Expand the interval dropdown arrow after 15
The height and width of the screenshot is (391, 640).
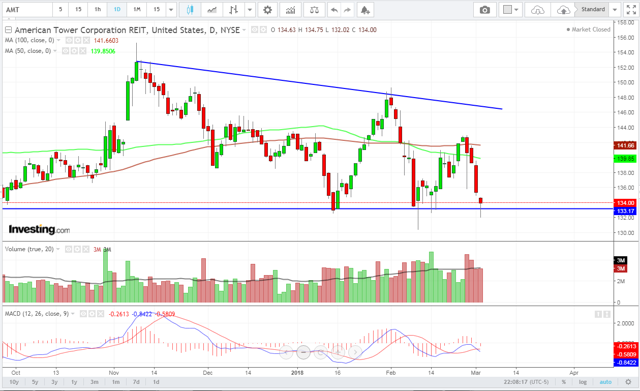tap(171, 10)
